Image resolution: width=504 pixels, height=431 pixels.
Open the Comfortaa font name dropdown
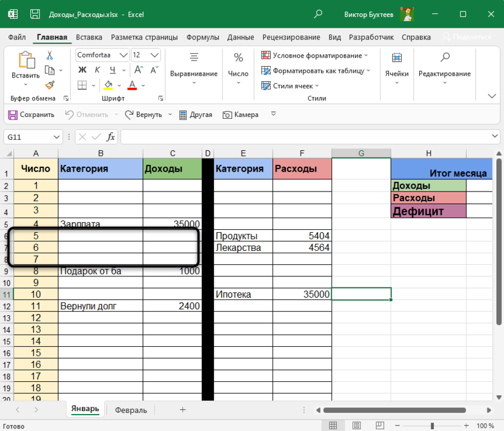(122, 55)
